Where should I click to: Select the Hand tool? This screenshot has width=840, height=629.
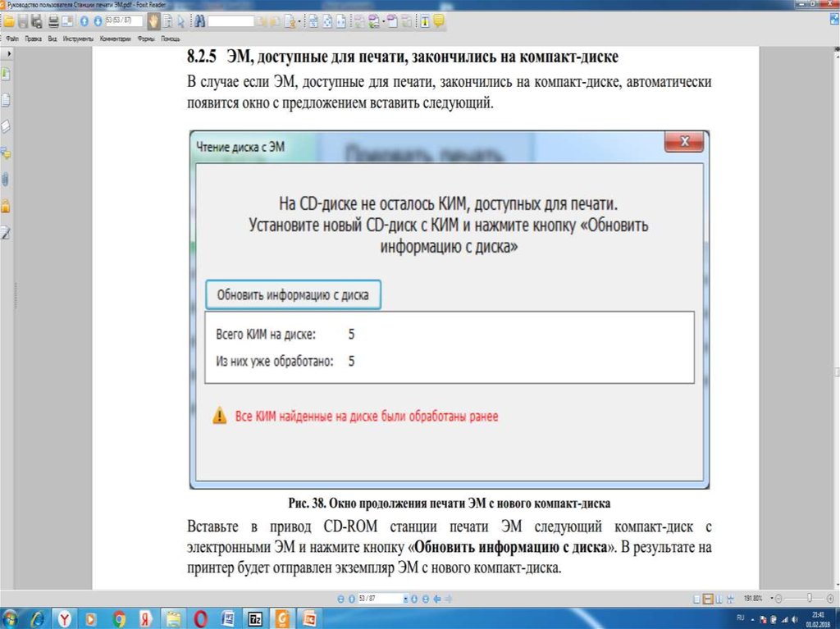point(153,21)
